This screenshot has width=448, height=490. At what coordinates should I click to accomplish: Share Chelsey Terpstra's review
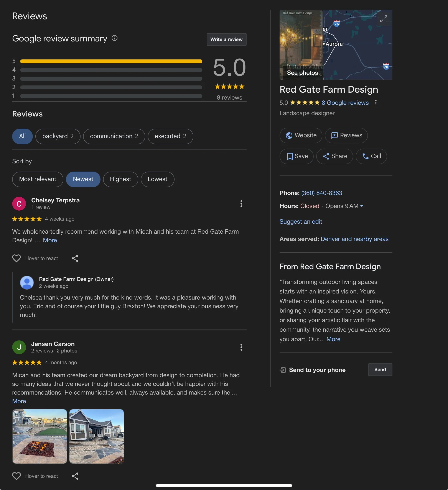coord(75,258)
